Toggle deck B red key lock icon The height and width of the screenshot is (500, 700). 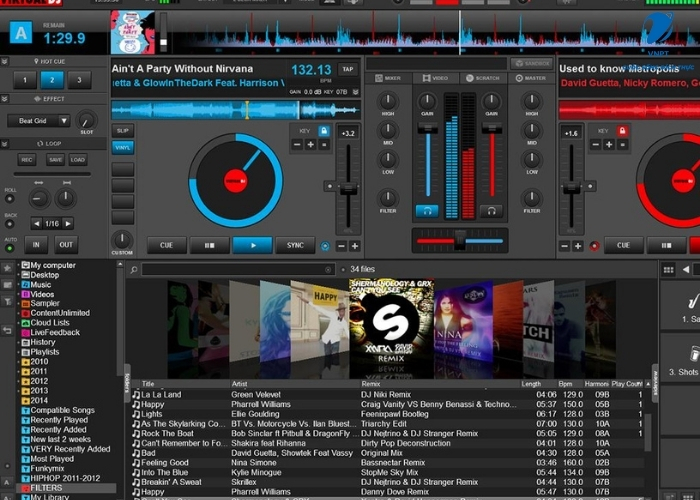click(622, 131)
